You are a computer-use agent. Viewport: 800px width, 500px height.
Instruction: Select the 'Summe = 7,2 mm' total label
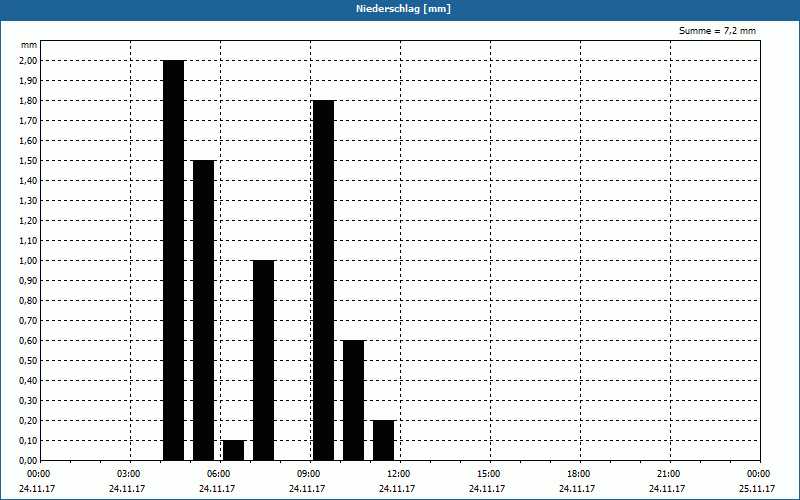pyautogui.click(x=717, y=31)
